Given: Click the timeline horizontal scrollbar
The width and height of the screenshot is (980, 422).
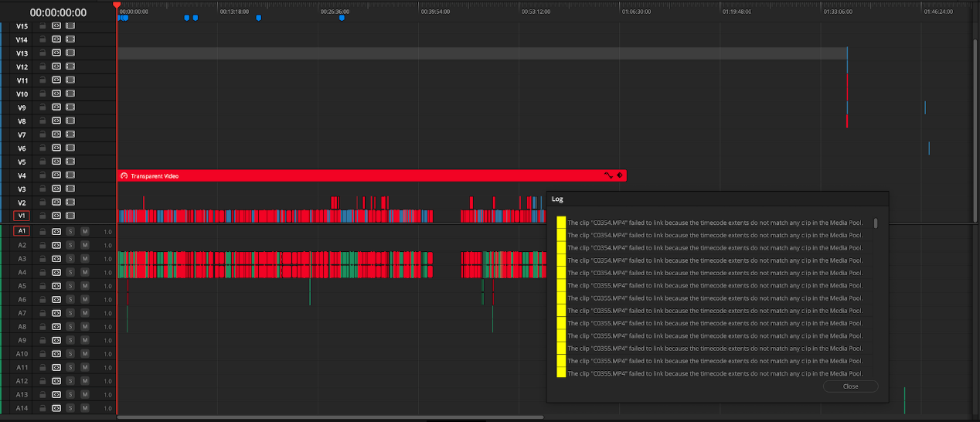Looking at the screenshot, I should click(x=331, y=417).
